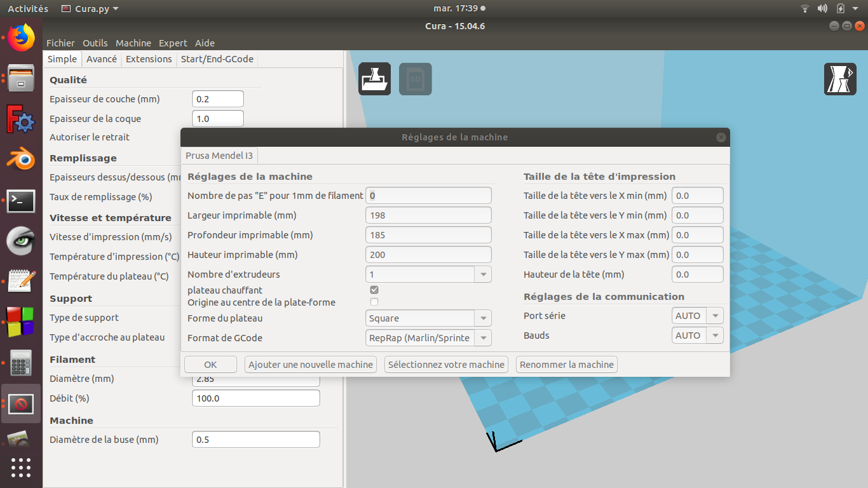Launch Blender from the dock

(x=21, y=159)
